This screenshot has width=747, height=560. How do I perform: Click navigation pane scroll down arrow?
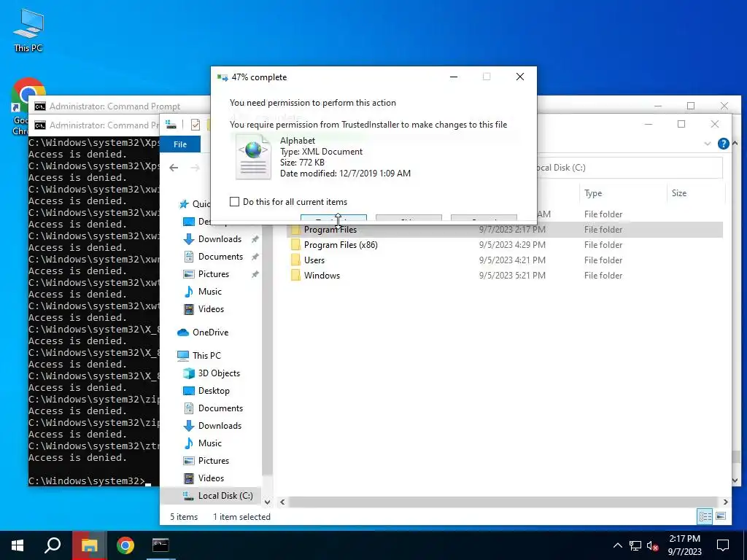coord(267,502)
